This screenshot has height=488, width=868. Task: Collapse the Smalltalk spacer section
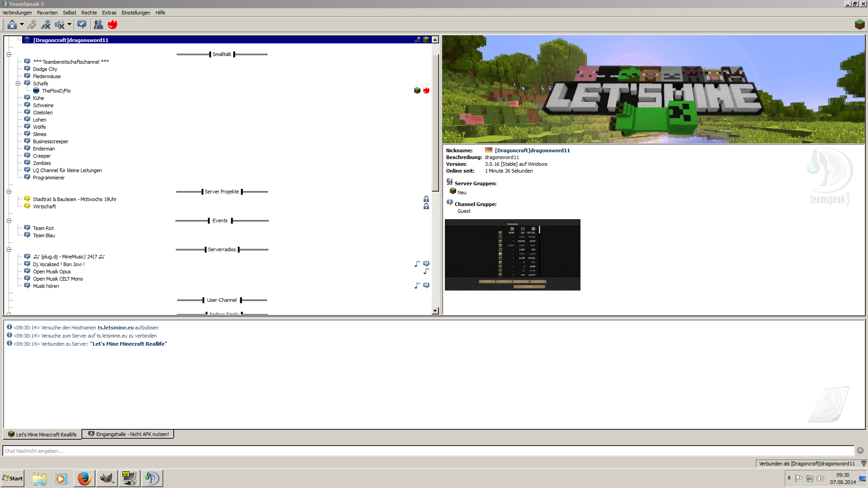(9, 55)
